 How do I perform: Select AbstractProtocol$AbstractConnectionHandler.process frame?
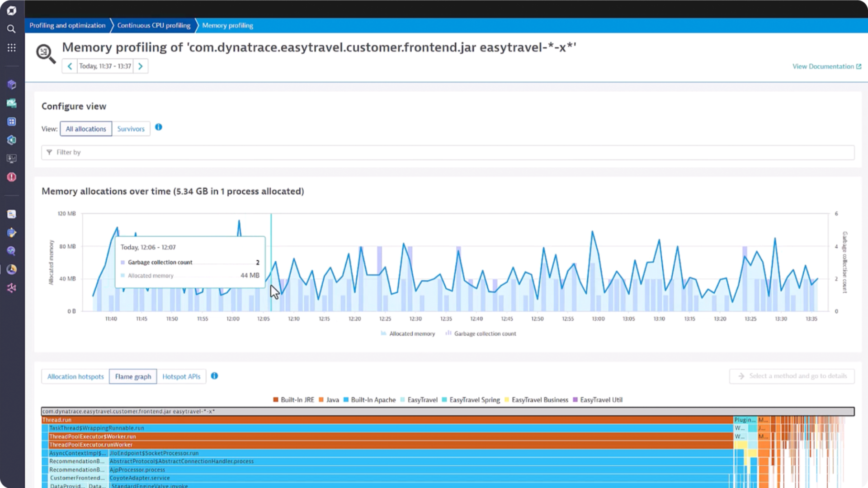click(421, 461)
